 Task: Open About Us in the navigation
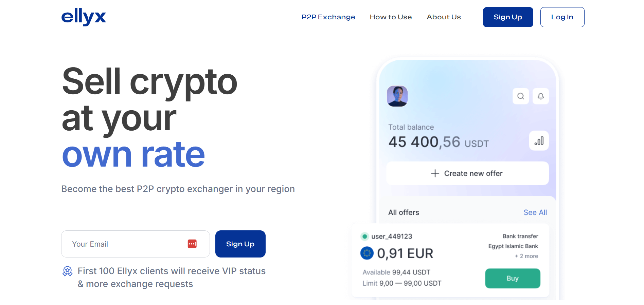pyautogui.click(x=444, y=17)
